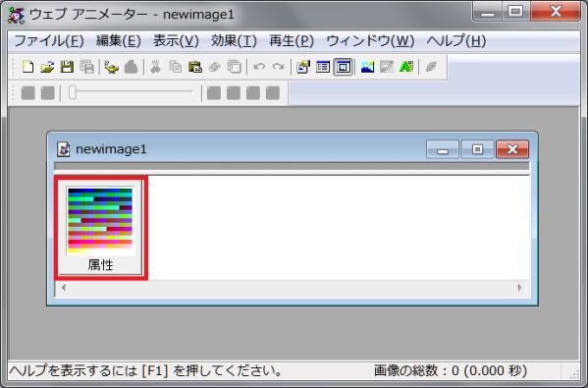
Task: Toggle the highlighted preview window icon
Action: [343, 67]
